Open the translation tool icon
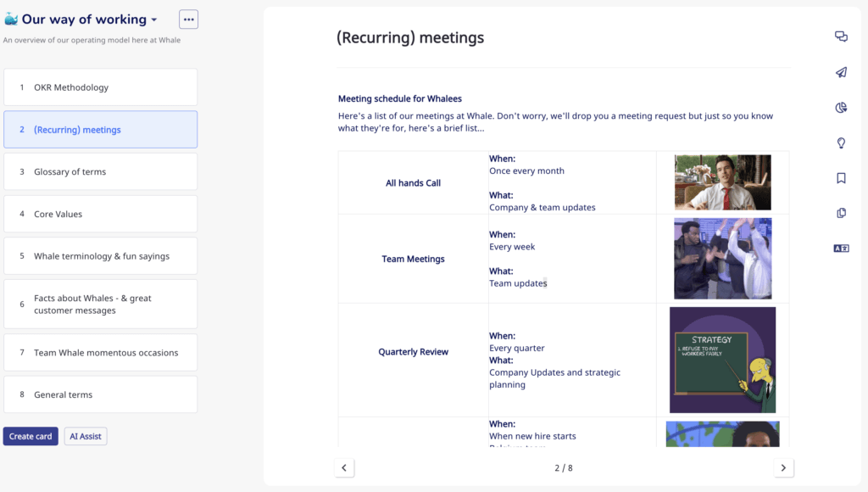 click(841, 248)
